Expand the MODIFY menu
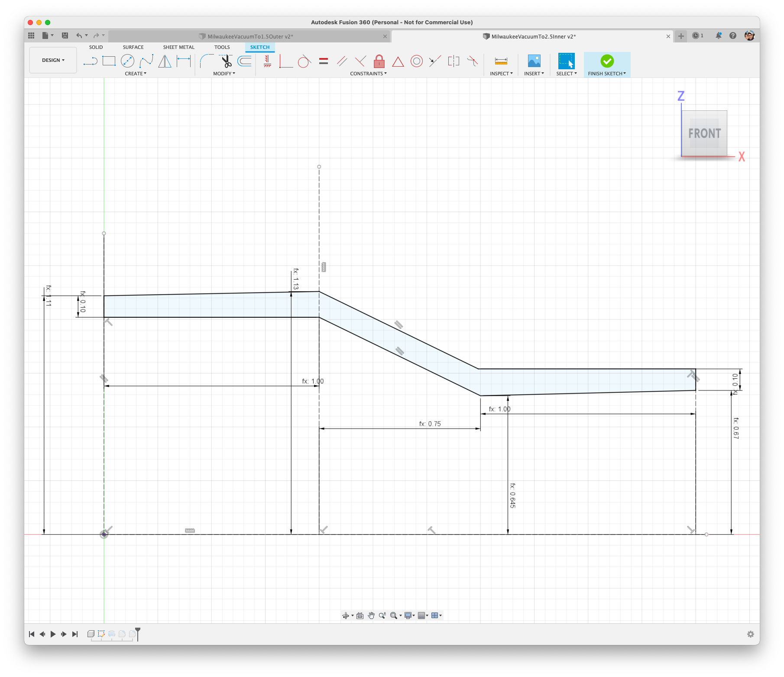Screen dimensions: 784x677 [224, 74]
